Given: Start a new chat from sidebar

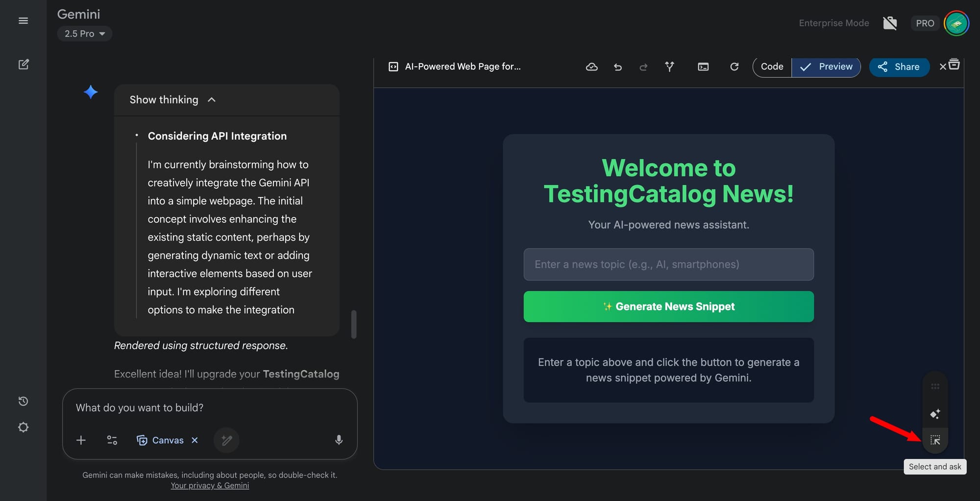Looking at the screenshot, I should point(24,65).
